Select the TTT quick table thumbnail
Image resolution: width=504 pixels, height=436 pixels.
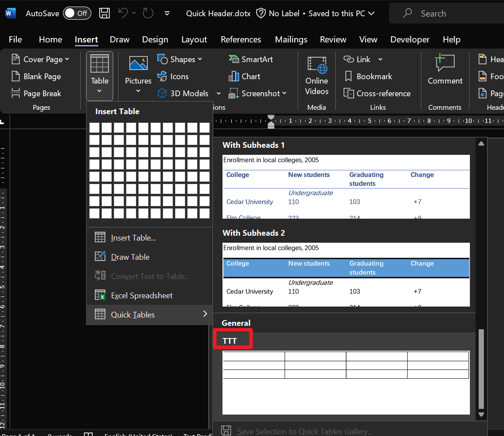pyautogui.click(x=346, y=382)
